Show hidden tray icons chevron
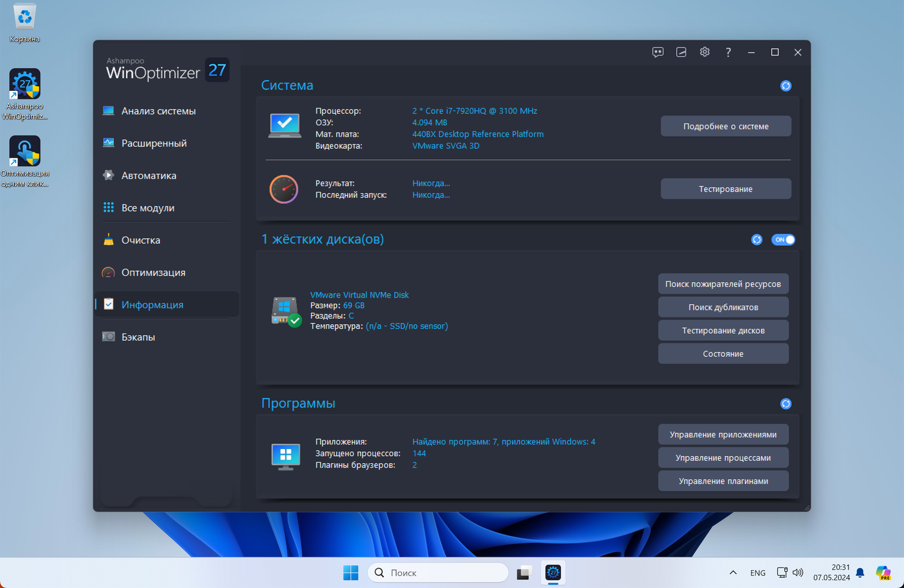The width and height of the screenshot is (904, 588). 733,573
